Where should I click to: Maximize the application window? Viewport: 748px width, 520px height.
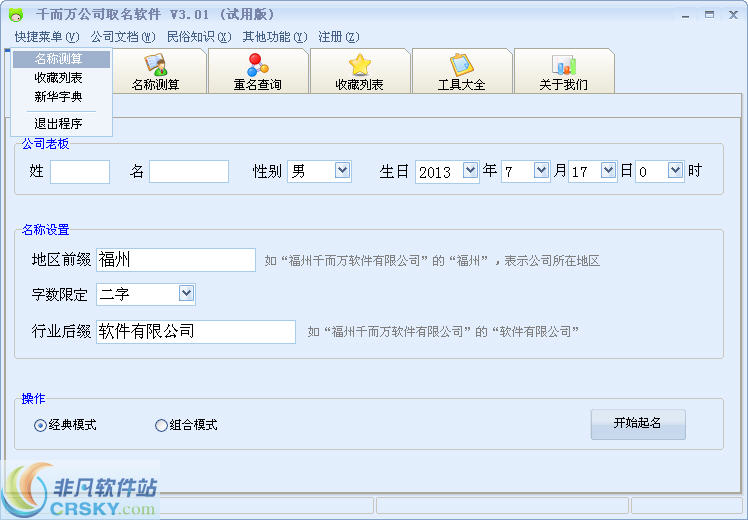click(x=709, y=15)
